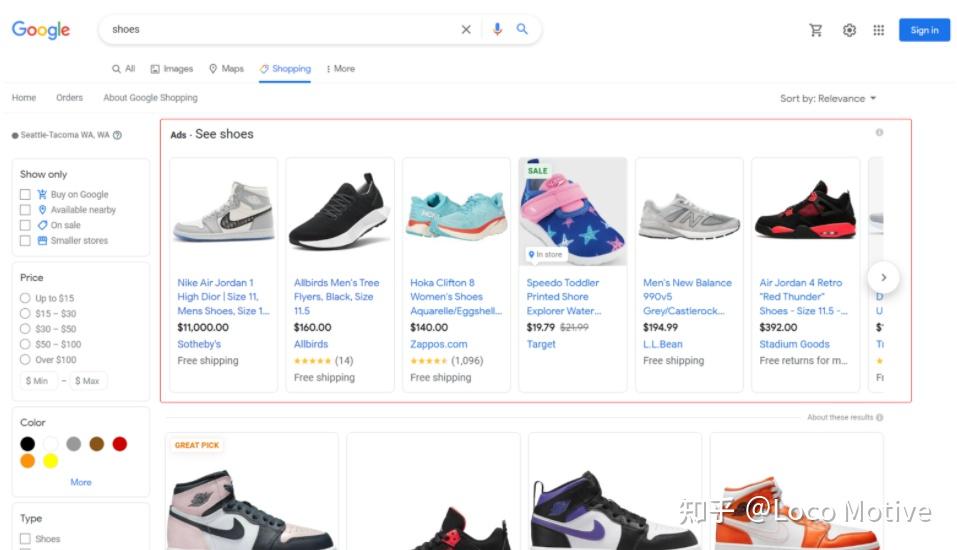Screen dimensions: 957x550
Task: Switch to the Images tab
Action: [x=172, y=69]
